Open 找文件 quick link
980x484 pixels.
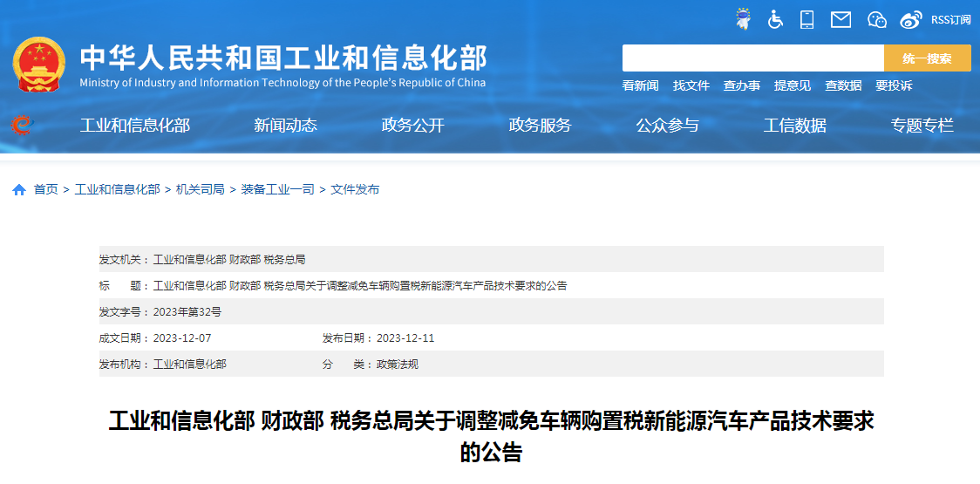(x=691, y=85)
